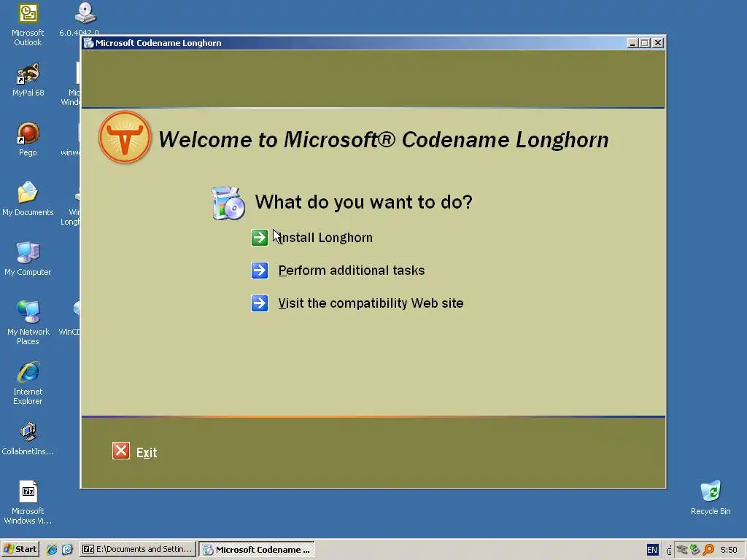Viewport: 747px width, 560px height.
Task: Click the system tray clock 5:50
Action: click(x=729, y=550)
